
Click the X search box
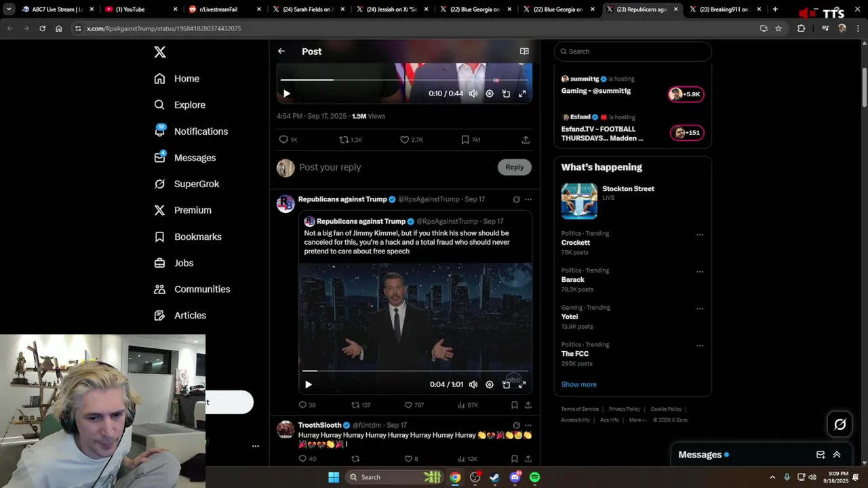click(x=633, y=52)
